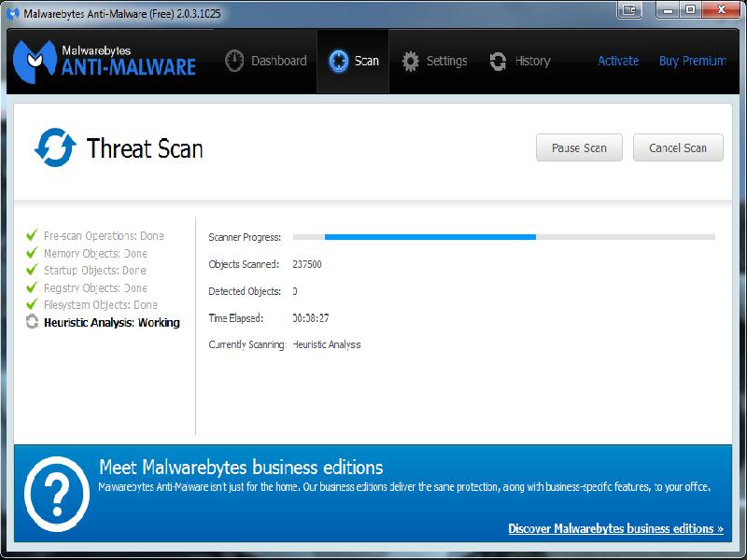This screenshot has height=560, width=747.
Task: Click the Buy Premium link
Action: (692, 61)
